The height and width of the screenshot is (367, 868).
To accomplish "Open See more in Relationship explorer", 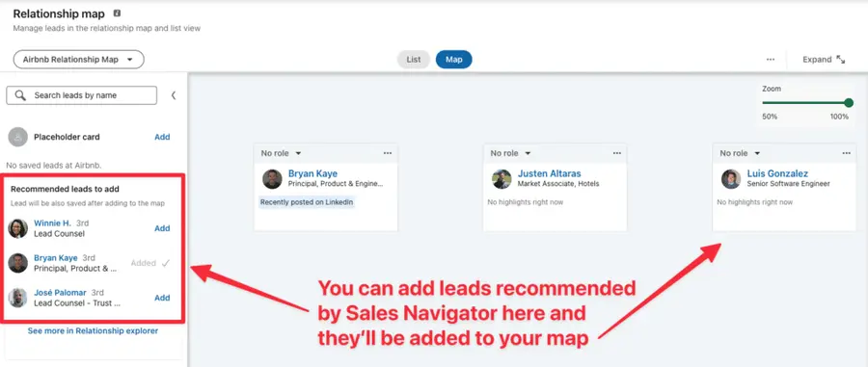I will pyautogui.click(x=93, y=331).
